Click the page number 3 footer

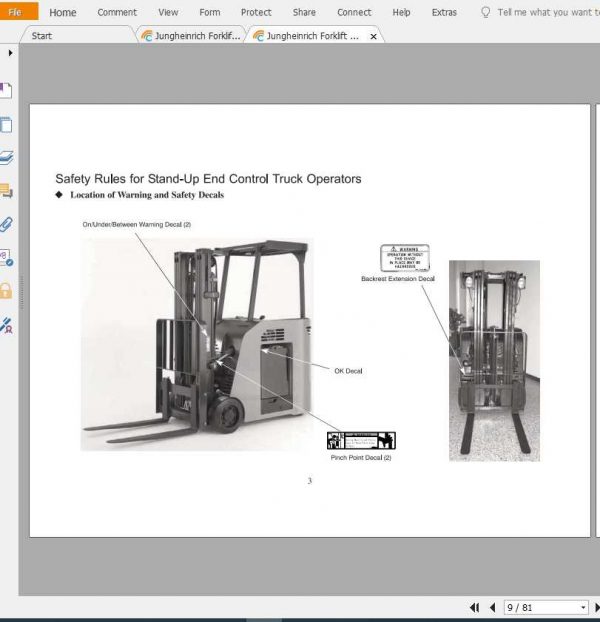(310, 480)
